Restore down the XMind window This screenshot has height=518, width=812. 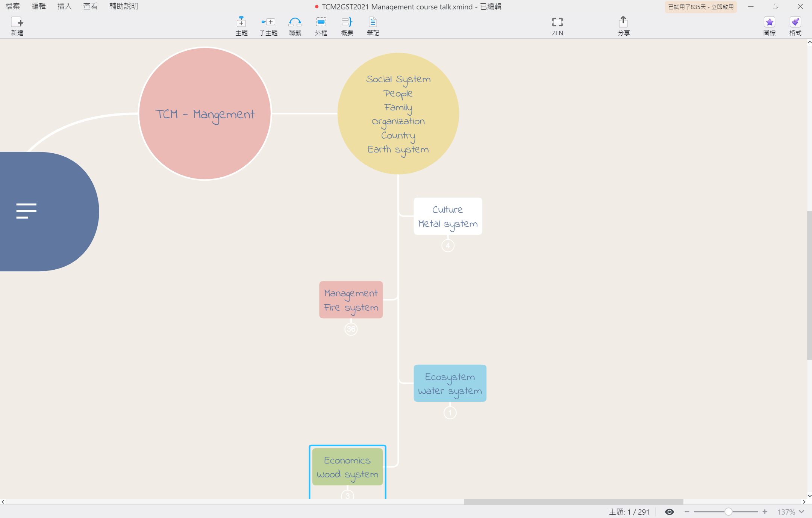coord(775,6)
